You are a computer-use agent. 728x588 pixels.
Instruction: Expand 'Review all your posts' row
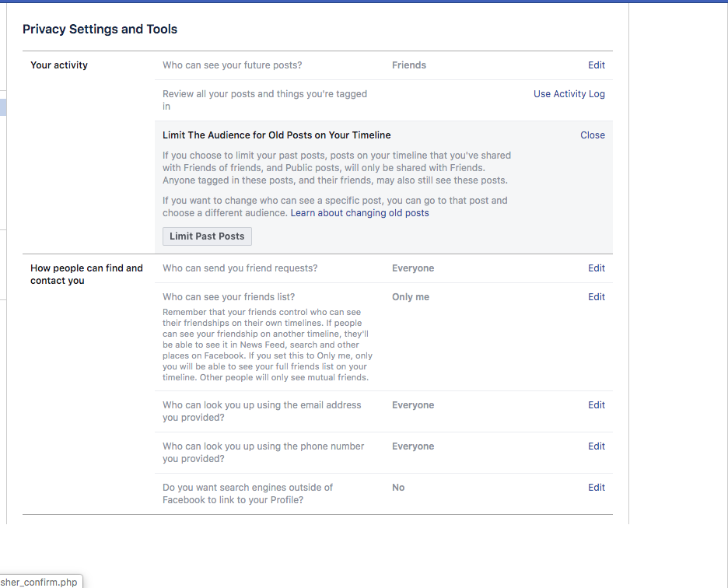pos(383,100)
